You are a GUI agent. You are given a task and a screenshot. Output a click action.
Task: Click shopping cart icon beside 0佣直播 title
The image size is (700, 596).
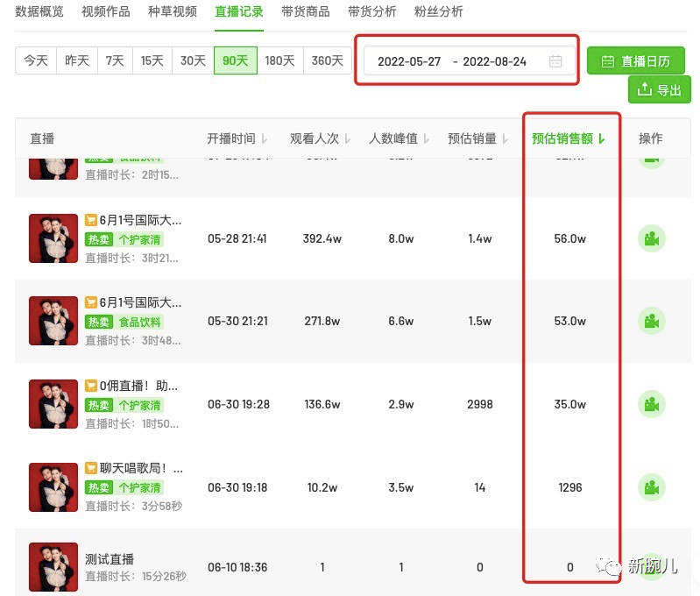coord(91,386)
